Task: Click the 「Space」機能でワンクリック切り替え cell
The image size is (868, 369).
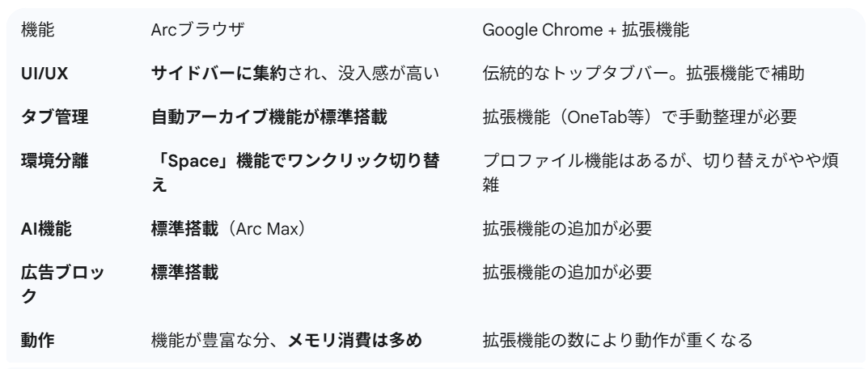Action: pyautogui.click(x=295, y=168)
